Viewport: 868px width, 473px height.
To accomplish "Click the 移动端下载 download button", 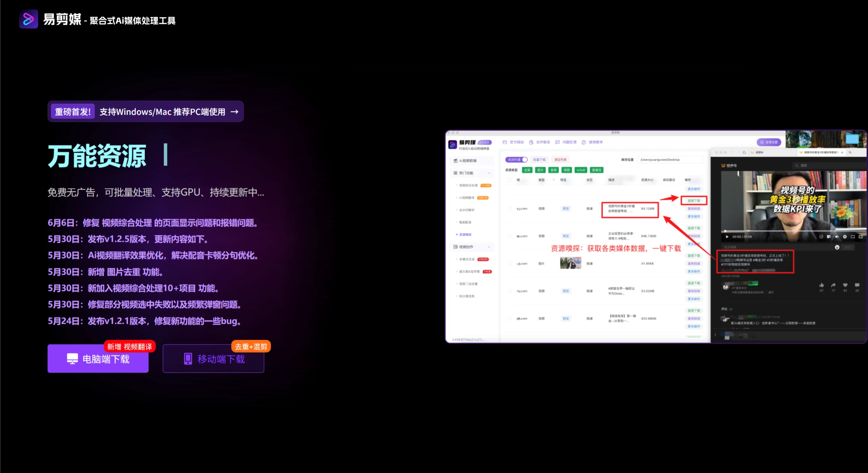I will point(213,359).
